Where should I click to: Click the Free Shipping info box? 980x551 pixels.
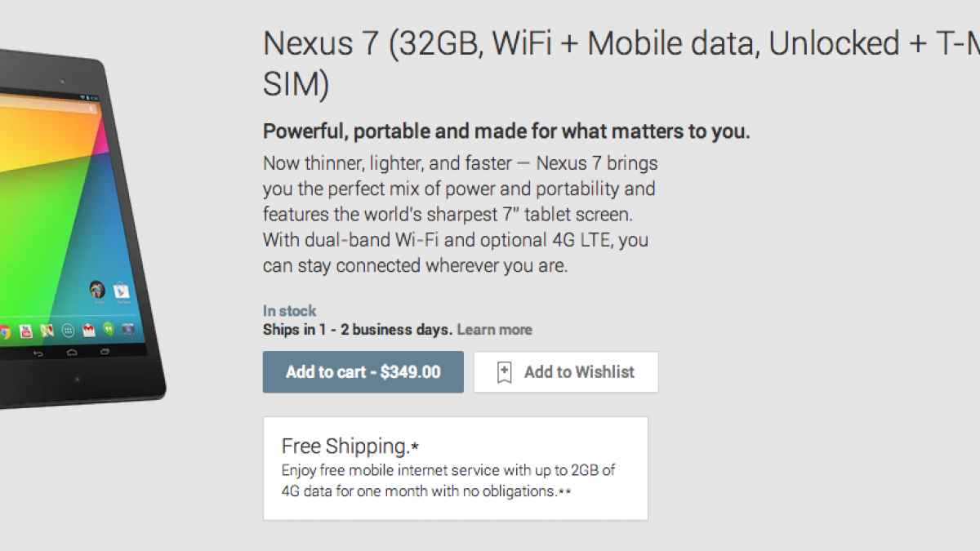pyautogui.click(x=455, y=469)
